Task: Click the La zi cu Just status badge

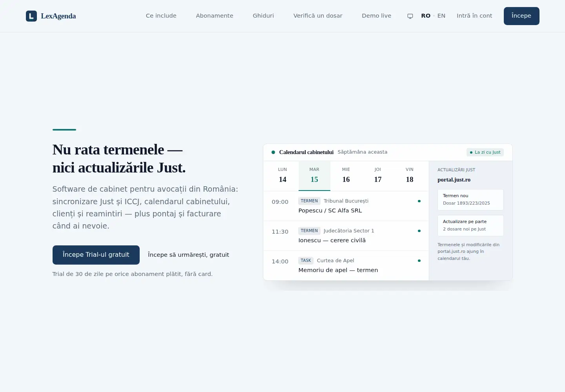Action: coord(485,152)
